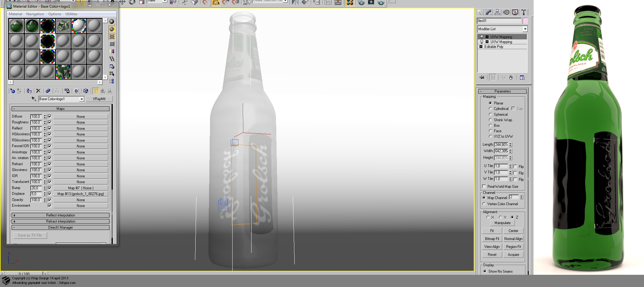Viewport: 644px width, 287px height.
Task: Click the Bitmap Fit button
Action: [x=492, y=239]
